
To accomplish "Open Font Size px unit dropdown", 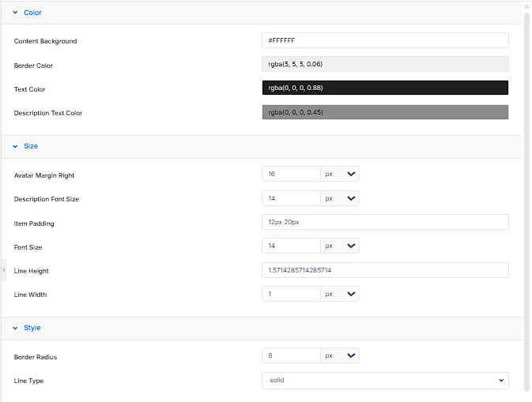I will tap(340, 246).
